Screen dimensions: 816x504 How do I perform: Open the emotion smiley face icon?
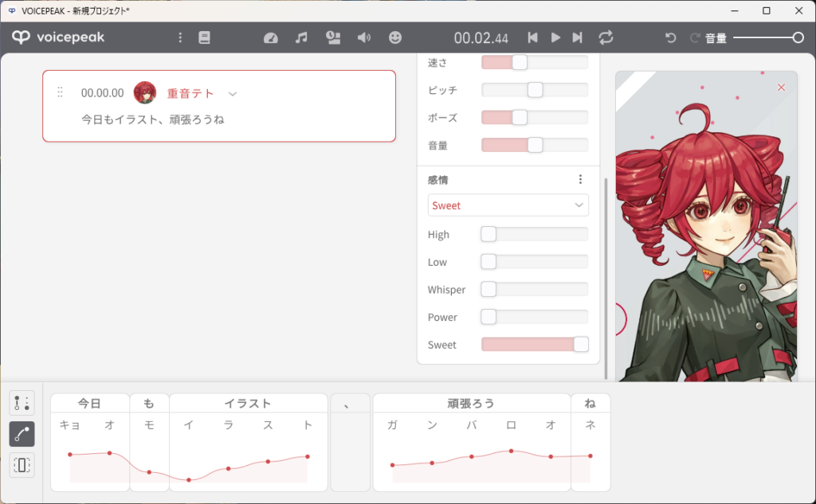pos(395,37)
